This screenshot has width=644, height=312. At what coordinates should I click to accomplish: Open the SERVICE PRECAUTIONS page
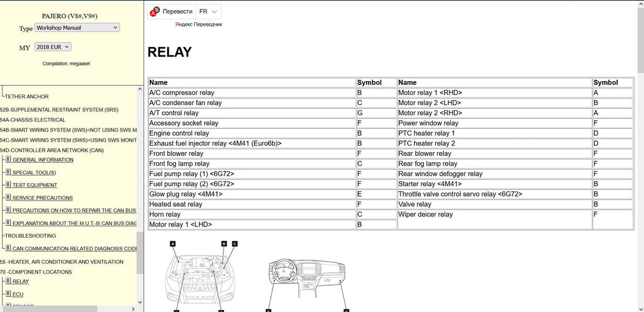pyautogui.click(x=42, y=198)
